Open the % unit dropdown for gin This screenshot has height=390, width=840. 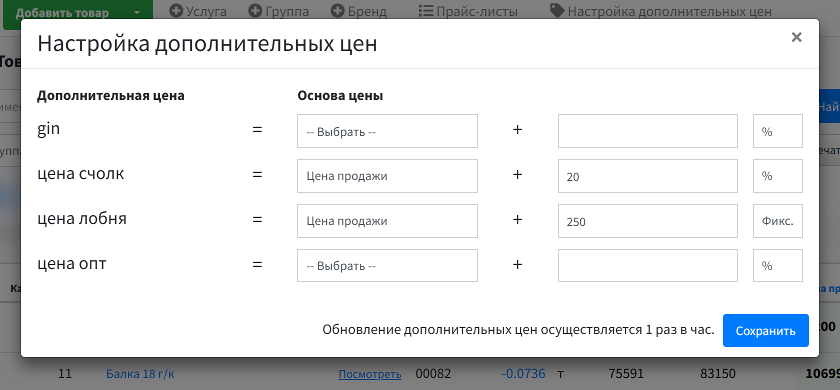(x=778, y=131)
